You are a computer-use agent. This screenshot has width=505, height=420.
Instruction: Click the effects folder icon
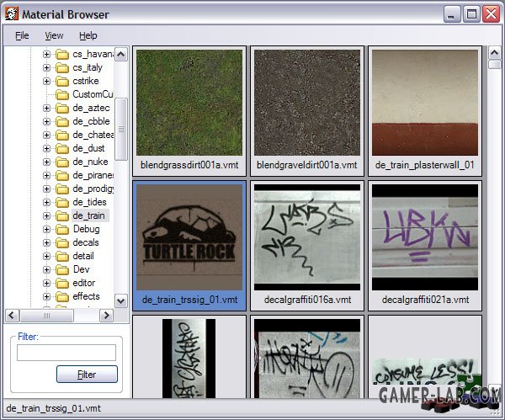(x=62, y=296)
